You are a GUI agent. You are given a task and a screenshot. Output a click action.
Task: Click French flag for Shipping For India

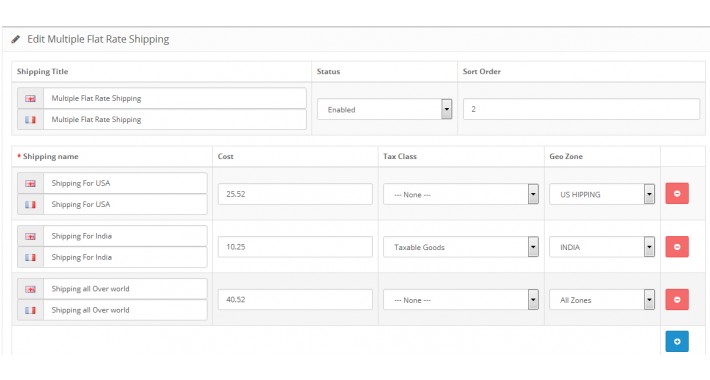coord(30,257)
